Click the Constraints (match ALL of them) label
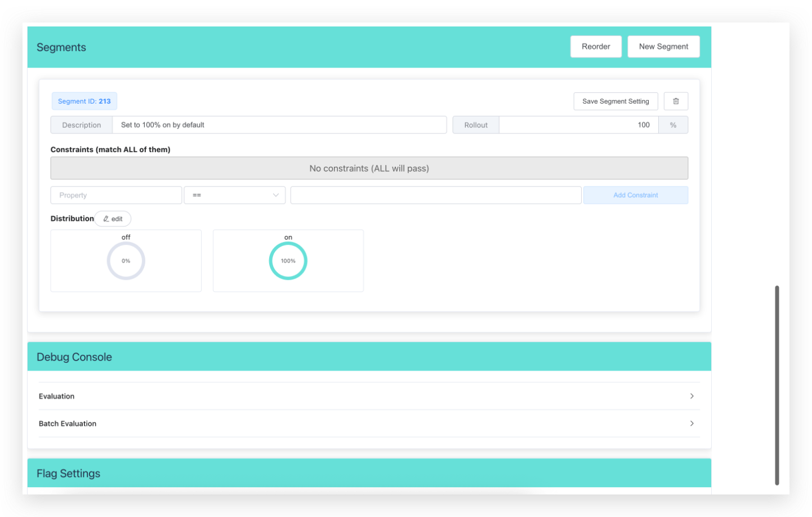The width and height of the screenshot is (812, 517). tap(110, 150)
